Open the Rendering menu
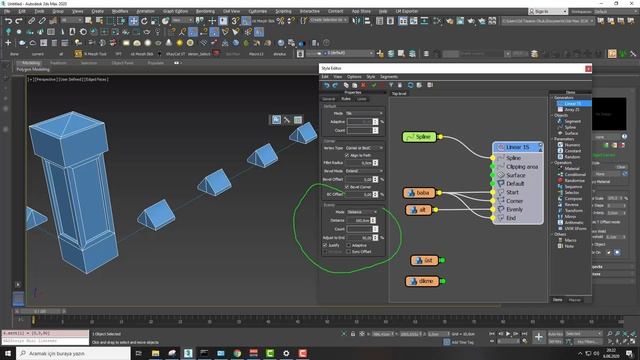This screenshot has width=640, height=360. (x=205, y=11)
